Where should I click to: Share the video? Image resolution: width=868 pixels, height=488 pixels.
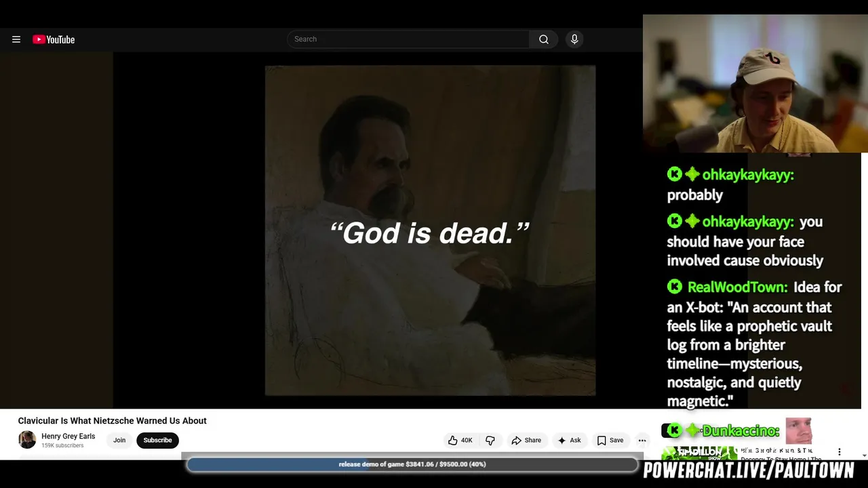[x=526, y=441]
